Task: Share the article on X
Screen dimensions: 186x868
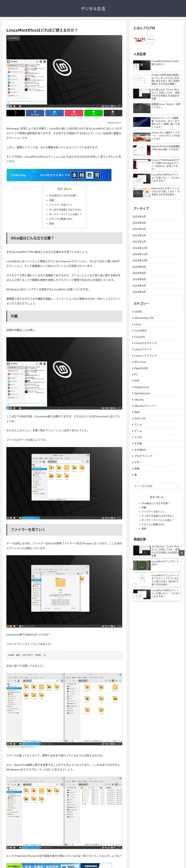Action: [15, 113]
